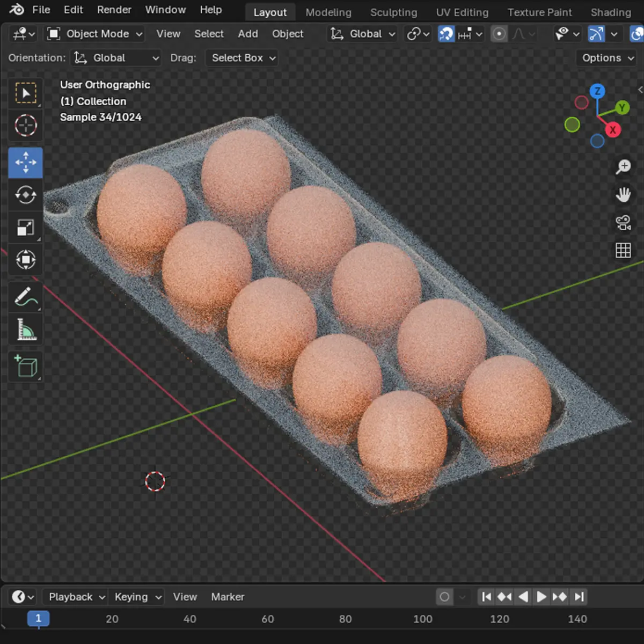Activate the 3D Cursor tool
The width and height of the screenshot is (644, 644).
coord(26,126)
